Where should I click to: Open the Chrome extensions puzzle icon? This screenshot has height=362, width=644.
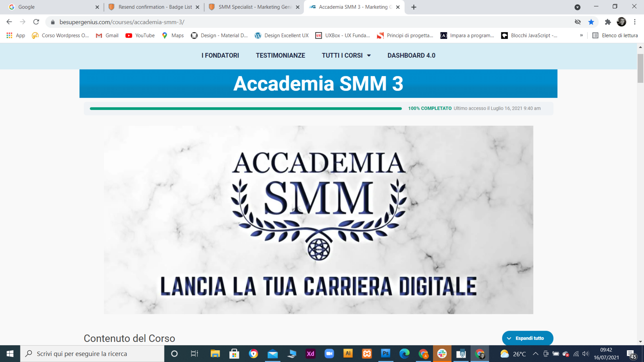point(608,22)
